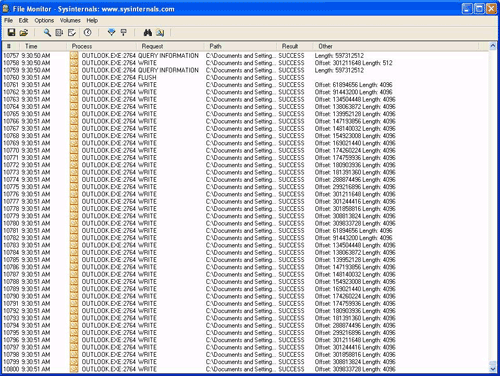Viewport: 500px width, 376px height.
Task: Open the File menu
Action: [x=8, y=20]
